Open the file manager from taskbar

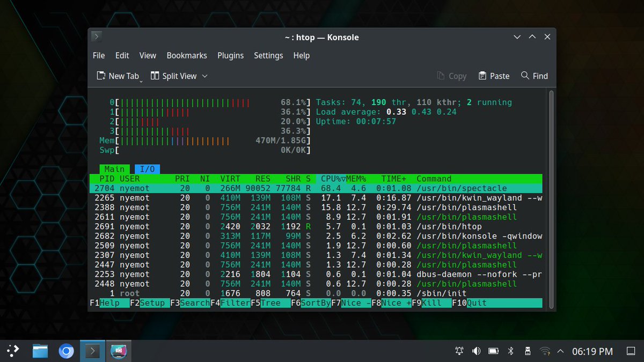coord(40,351)
